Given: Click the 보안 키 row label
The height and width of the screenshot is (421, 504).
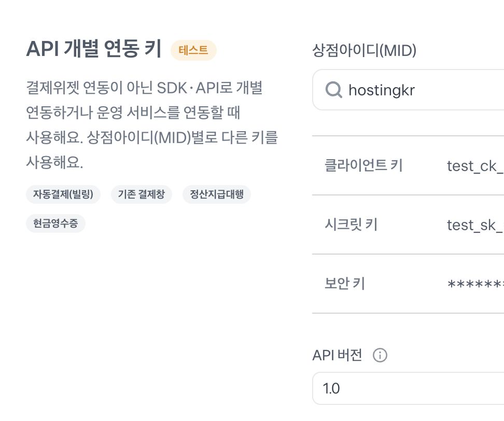Looking at the screenshot, I should [345, 284].
